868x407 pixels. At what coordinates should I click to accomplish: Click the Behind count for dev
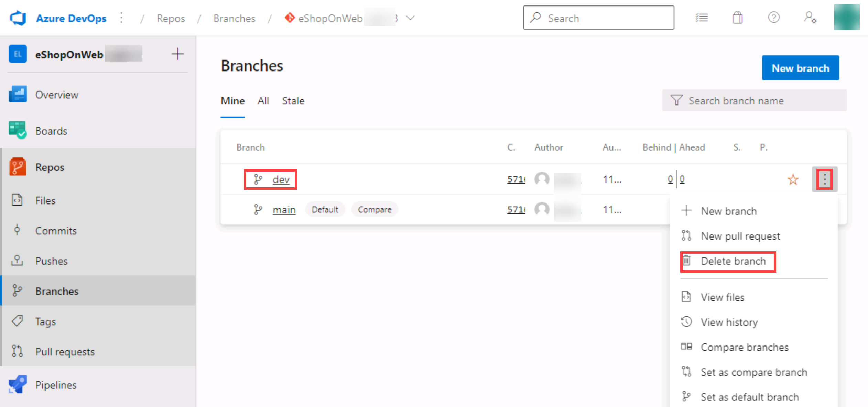click(x=670, y=179)
